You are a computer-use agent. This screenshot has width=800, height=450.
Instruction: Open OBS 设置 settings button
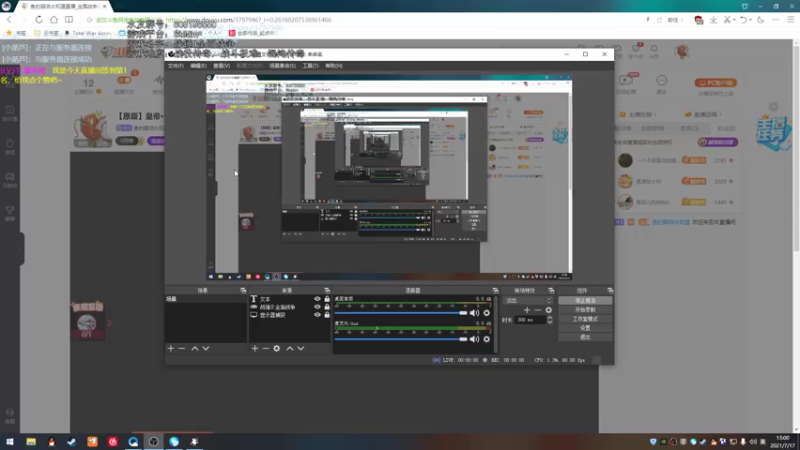click(x=585, y=328)
